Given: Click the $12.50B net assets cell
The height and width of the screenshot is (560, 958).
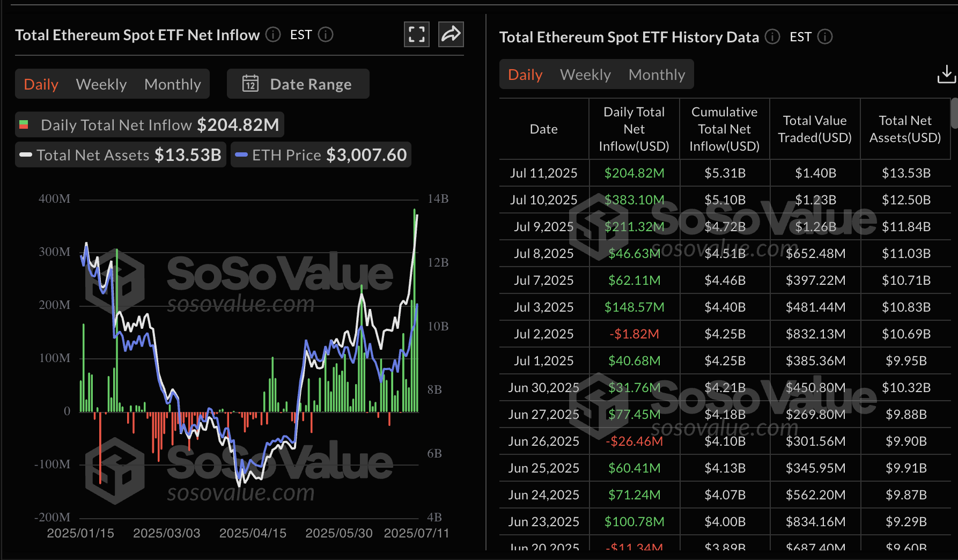Looking at the screenshot, I should click(907, 200).
